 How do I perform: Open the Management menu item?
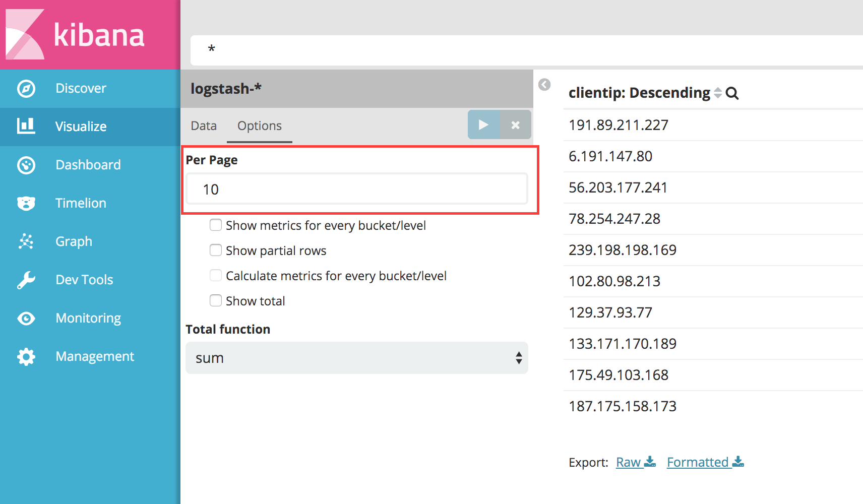click(x=95, y=356)
